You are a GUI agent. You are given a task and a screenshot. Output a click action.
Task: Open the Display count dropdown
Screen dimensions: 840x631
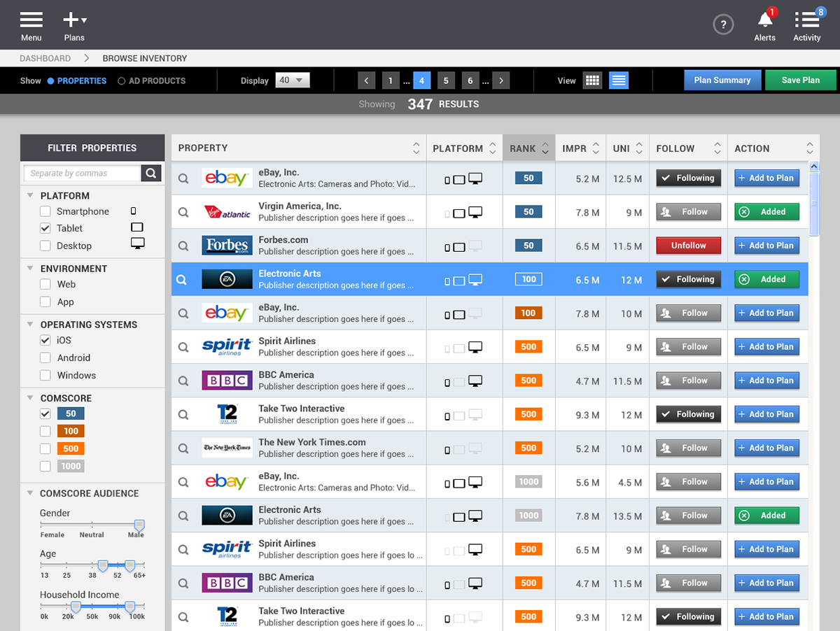tap(293, 80)
